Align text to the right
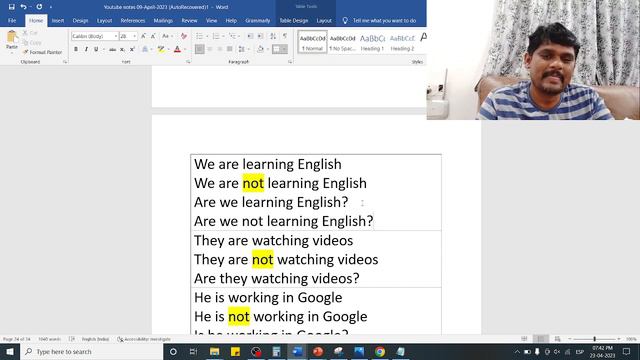Viewport: 640px width, 360px height. 220,49
